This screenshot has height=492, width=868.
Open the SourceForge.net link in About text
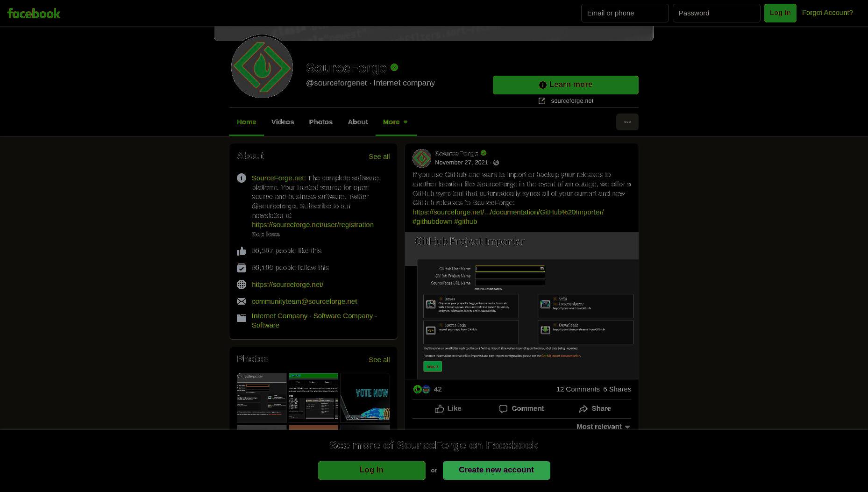(278, 178)
